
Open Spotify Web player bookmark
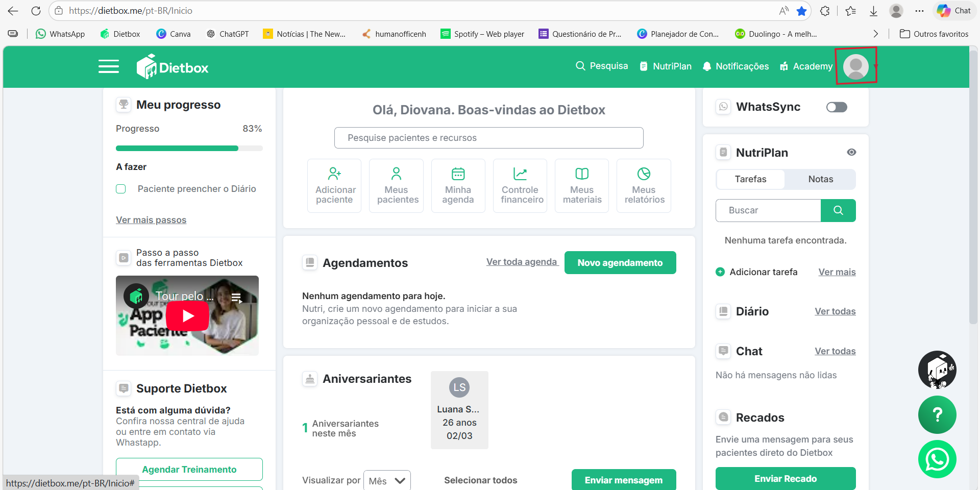(482, 34)
